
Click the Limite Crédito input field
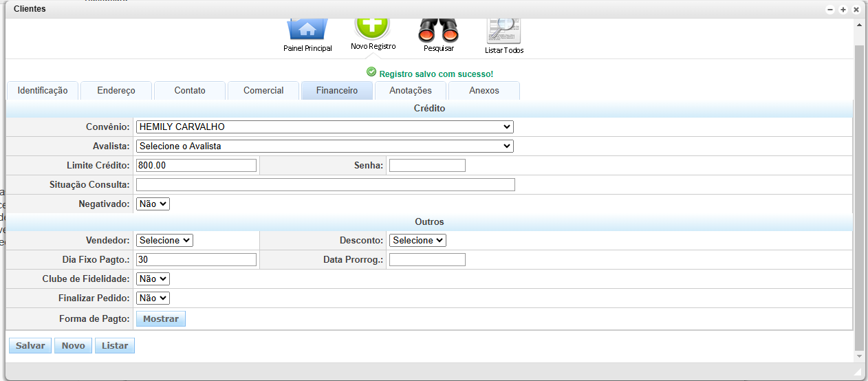[x=196, y=166]
